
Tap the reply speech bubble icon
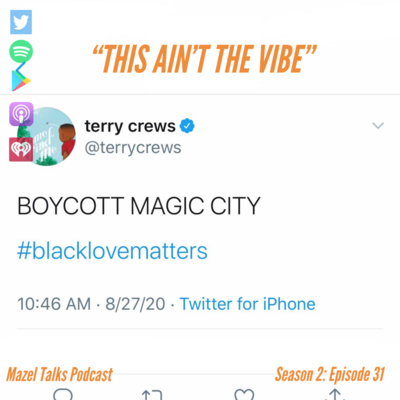point(63,394)
